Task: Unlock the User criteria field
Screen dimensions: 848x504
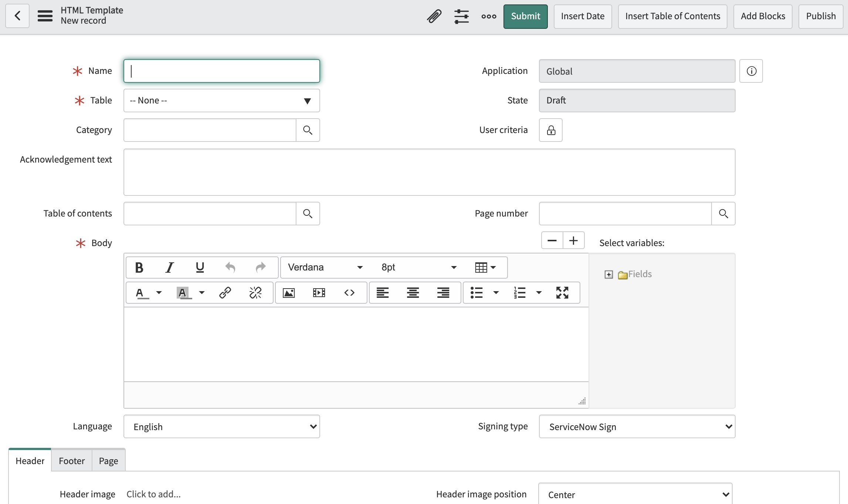Action: coord(551,130)
